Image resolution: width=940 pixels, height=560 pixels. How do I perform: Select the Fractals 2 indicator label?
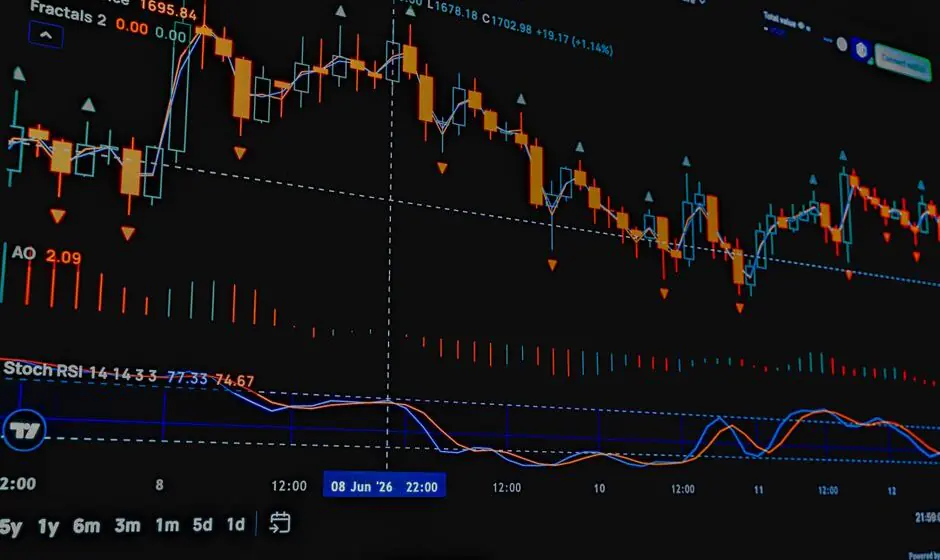(x=68, y=13)
